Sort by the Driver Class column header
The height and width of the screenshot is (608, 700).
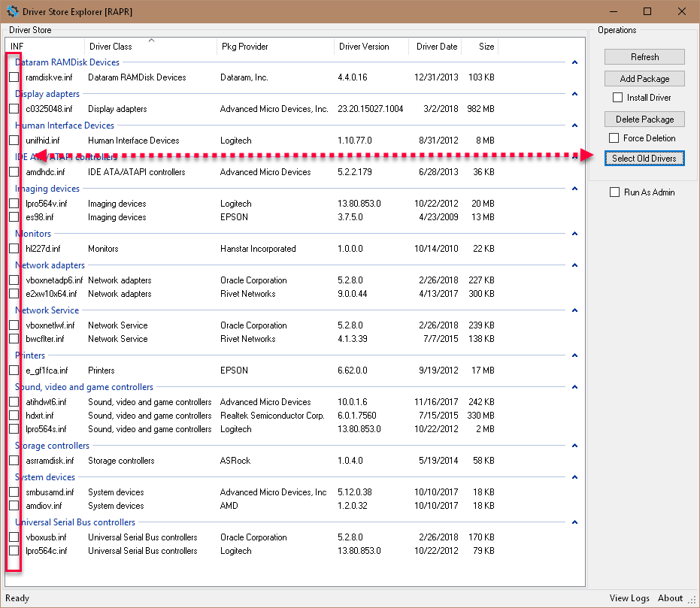pyautogui.click(x=150, y=47)
